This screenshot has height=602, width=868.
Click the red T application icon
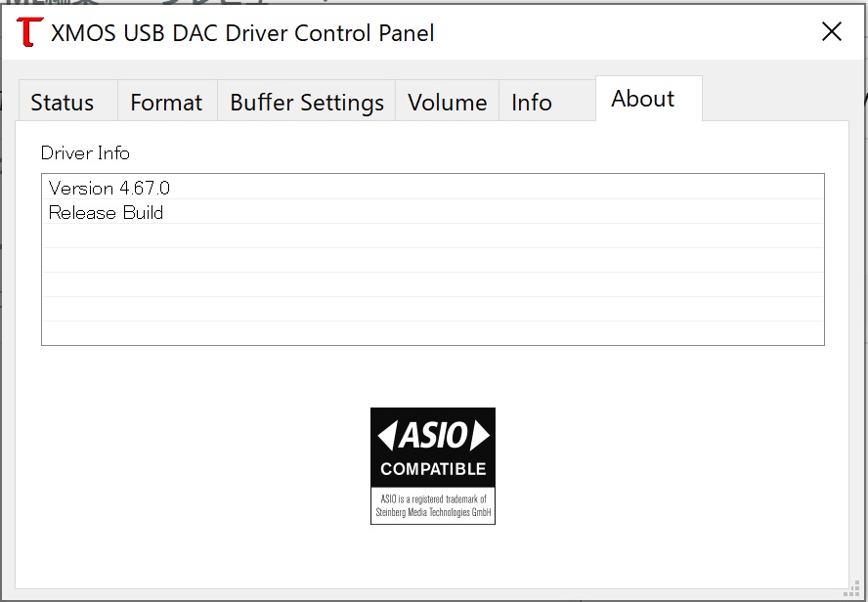pos(29,32)
